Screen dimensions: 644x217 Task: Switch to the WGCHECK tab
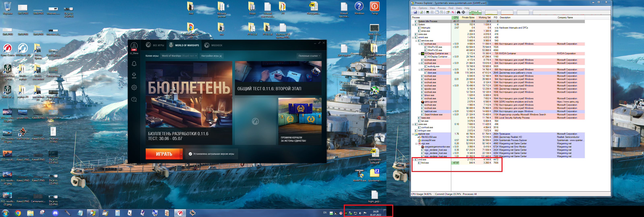tap(214, 45)
